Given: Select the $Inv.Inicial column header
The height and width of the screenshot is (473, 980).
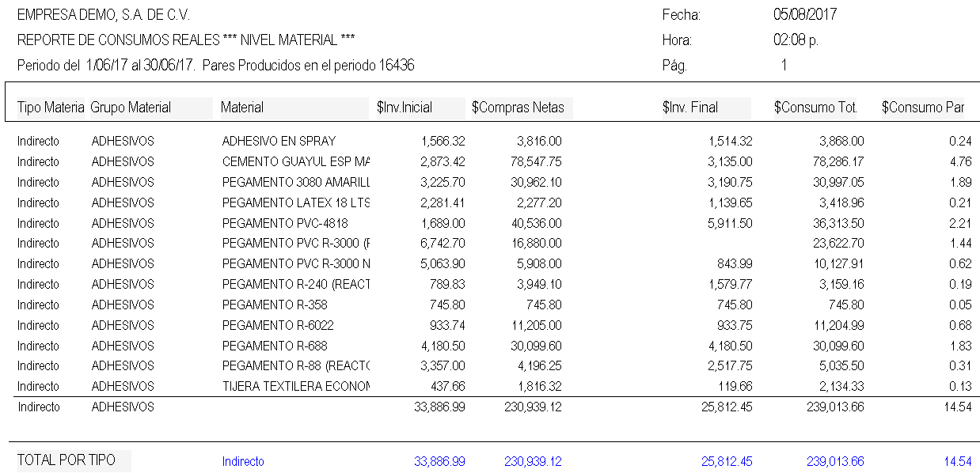Looking at the screenshot, I should tap(410, 108).
